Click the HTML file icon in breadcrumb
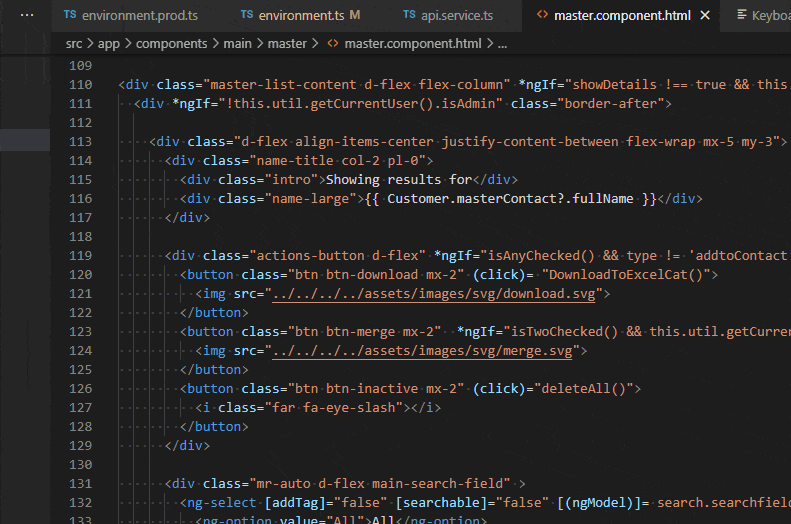 point(332,43)
